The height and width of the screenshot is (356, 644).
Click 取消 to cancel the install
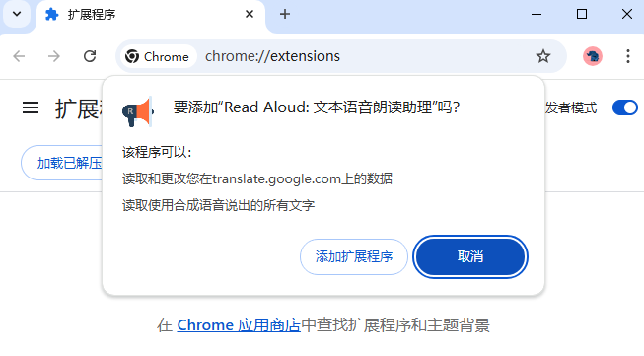coord(470,256)
